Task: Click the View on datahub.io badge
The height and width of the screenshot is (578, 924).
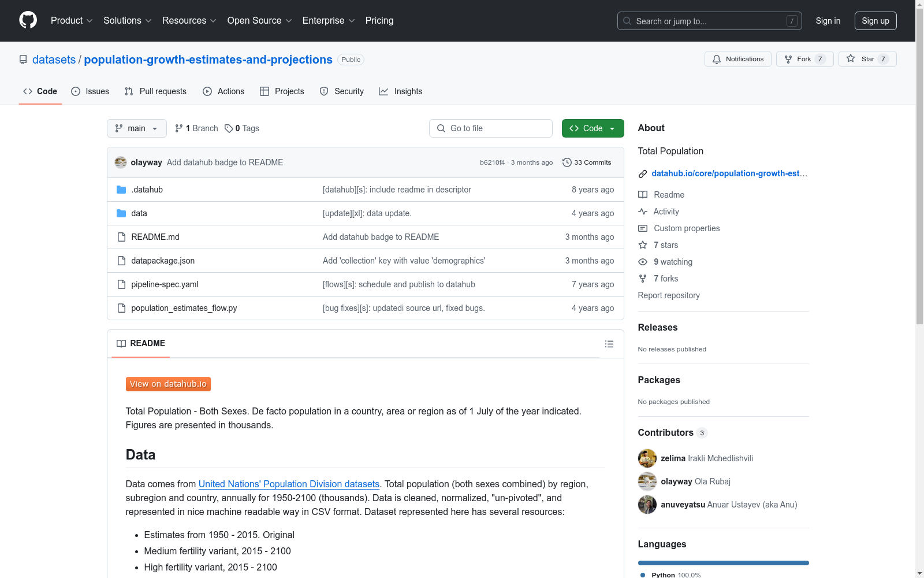Action: tap(168, 384)
